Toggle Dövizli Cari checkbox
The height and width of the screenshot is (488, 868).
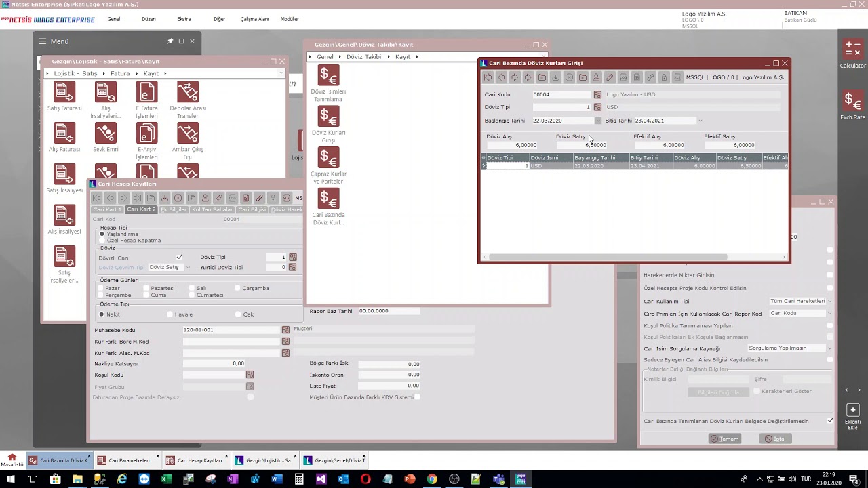click(179, 258)
